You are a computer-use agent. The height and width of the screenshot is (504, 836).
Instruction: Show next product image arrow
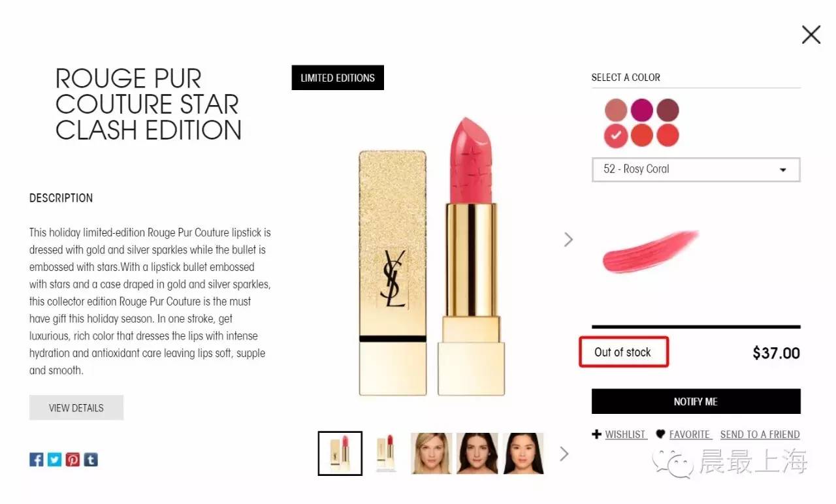[x=568, y=240]
